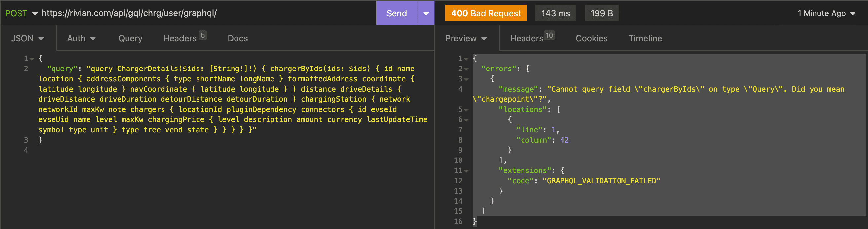Collapse the extensions object fold arrow

pyautogui.click(x=466, y=171)
